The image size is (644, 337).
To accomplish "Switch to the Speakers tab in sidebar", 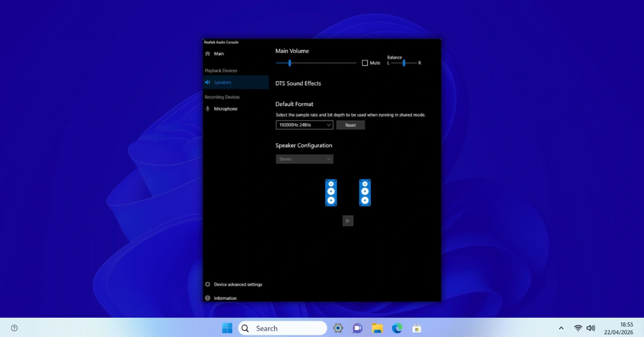I will [x=223, y=82].
